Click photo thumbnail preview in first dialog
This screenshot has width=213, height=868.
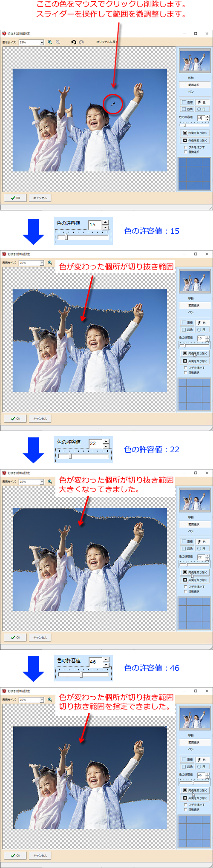click(195, 61)
